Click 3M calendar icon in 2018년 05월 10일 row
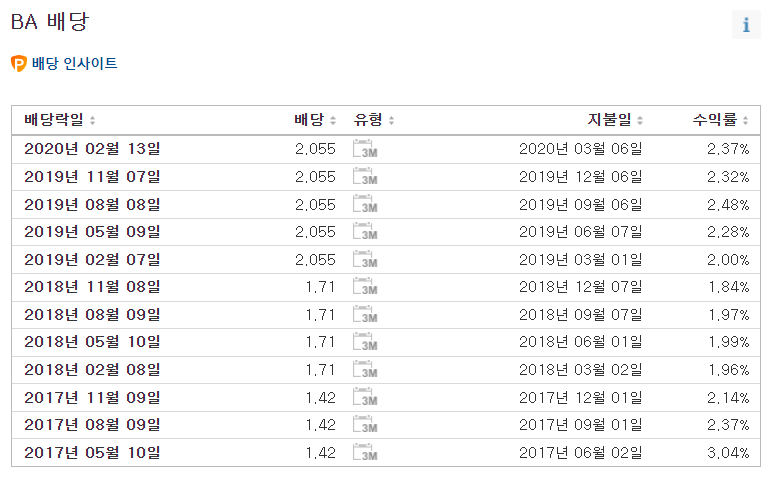Image resolution: width=770 pixels, height=479 pixels. 365,341
